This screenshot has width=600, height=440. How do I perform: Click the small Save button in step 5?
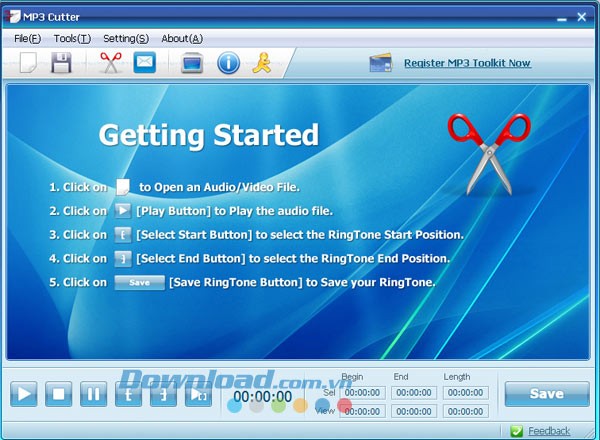[140, 282]
